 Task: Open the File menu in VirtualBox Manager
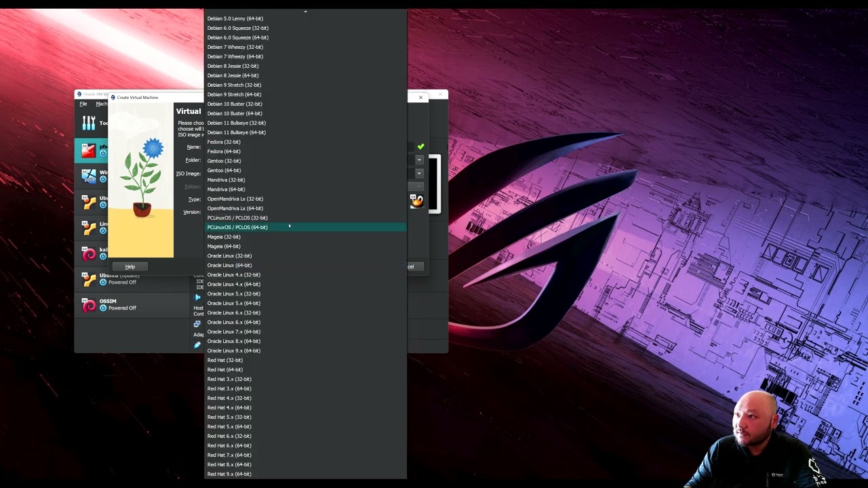point(83,104)
